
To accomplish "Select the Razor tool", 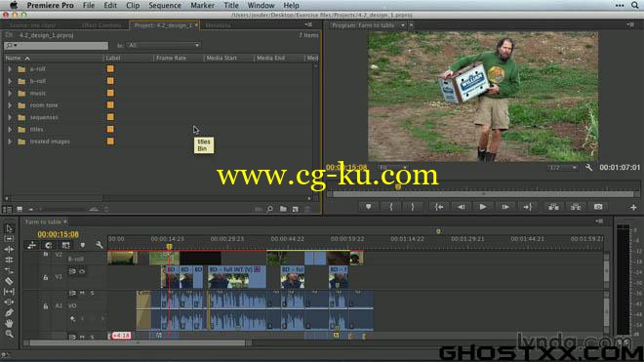I will coord(9,281).
